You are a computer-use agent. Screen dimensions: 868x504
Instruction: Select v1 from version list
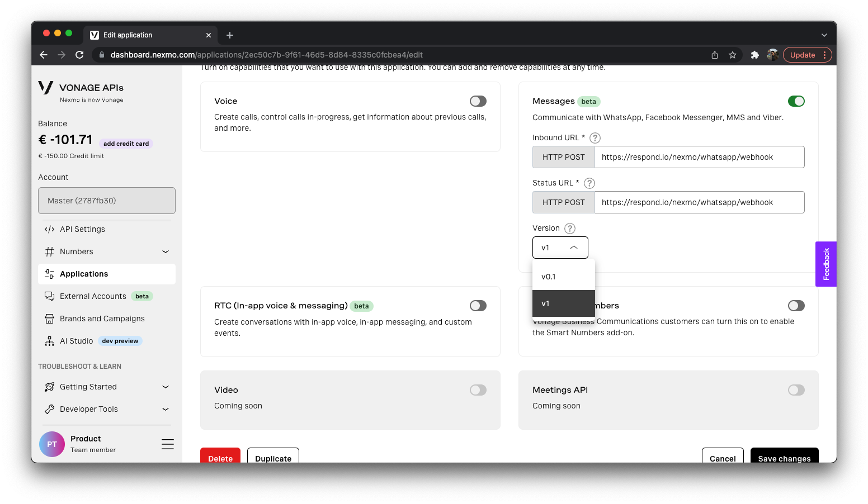coord(564,303)
